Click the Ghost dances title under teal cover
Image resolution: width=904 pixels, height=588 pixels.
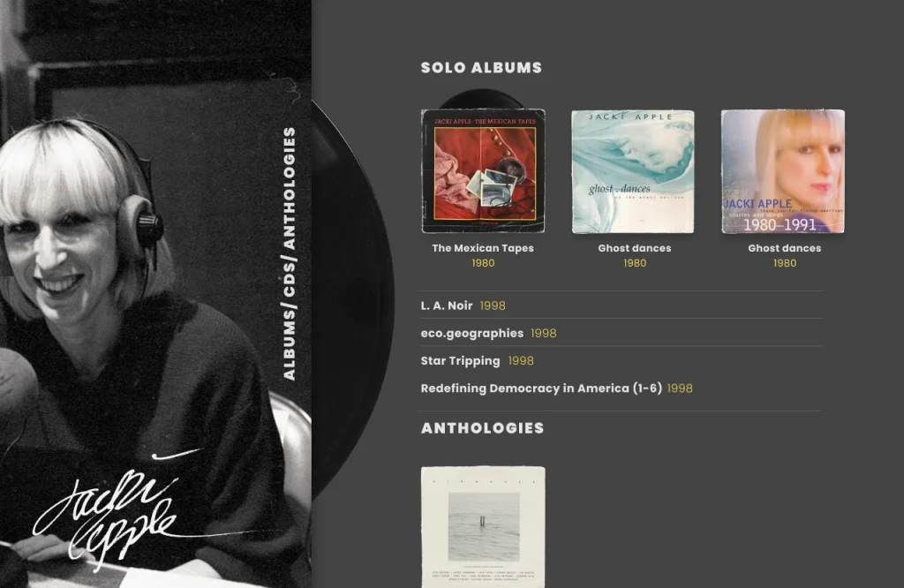[634, 248]
